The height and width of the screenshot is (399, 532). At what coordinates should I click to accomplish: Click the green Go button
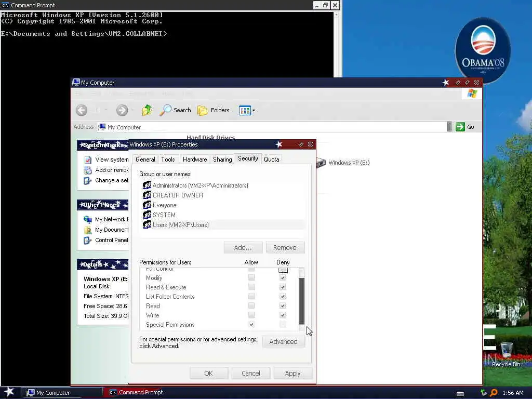pos(465,127)
